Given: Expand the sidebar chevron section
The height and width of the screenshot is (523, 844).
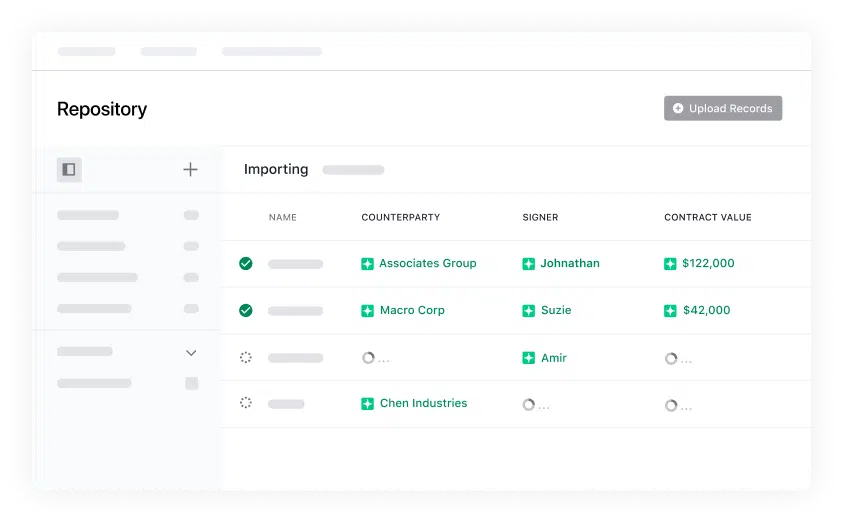Looking at the screenshot, I should 191,353.
